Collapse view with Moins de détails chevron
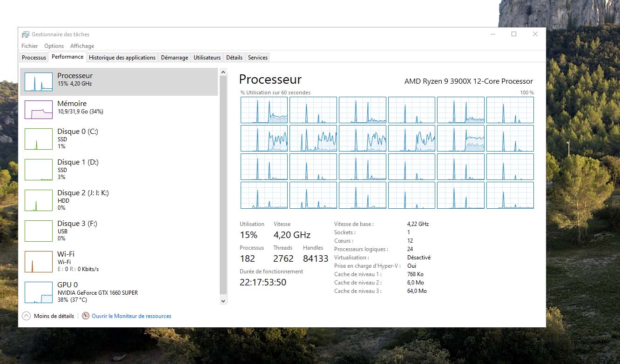The height and width of the screenshot is (364, 620). point(27,316)
